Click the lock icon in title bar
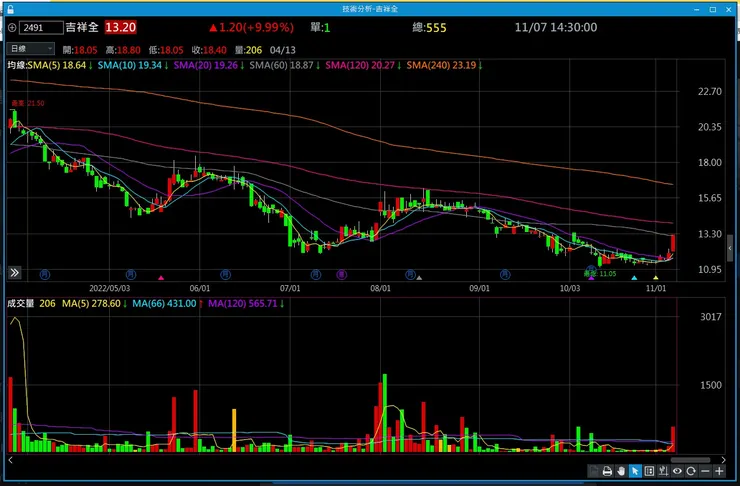Viewport: 740px width, 486px height. point(10,9)
